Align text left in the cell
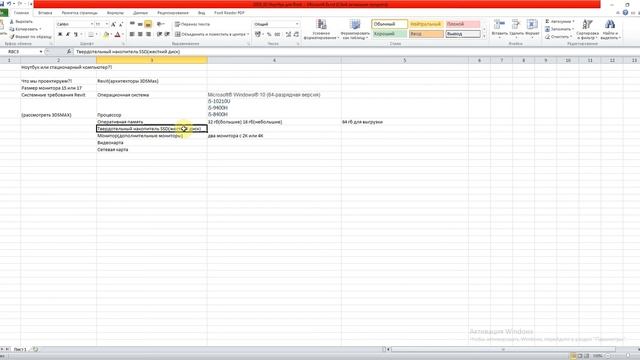640x360 pixels. point(132,34)
